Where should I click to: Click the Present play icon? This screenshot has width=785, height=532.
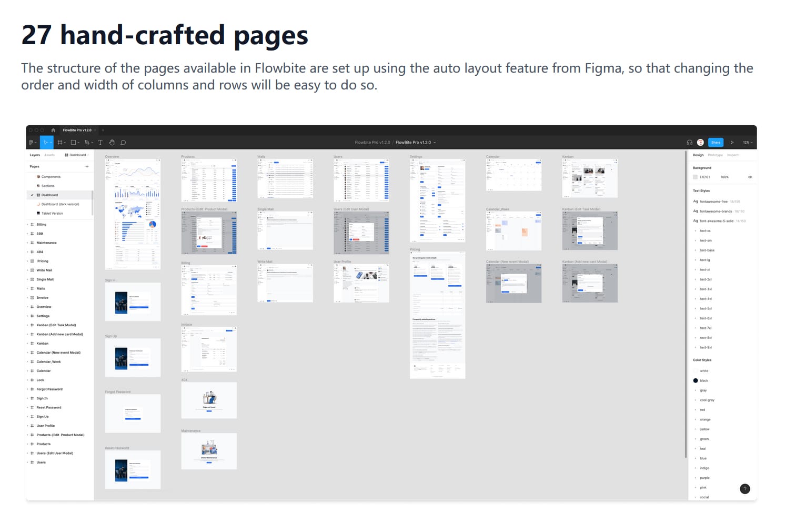point(732,143)
